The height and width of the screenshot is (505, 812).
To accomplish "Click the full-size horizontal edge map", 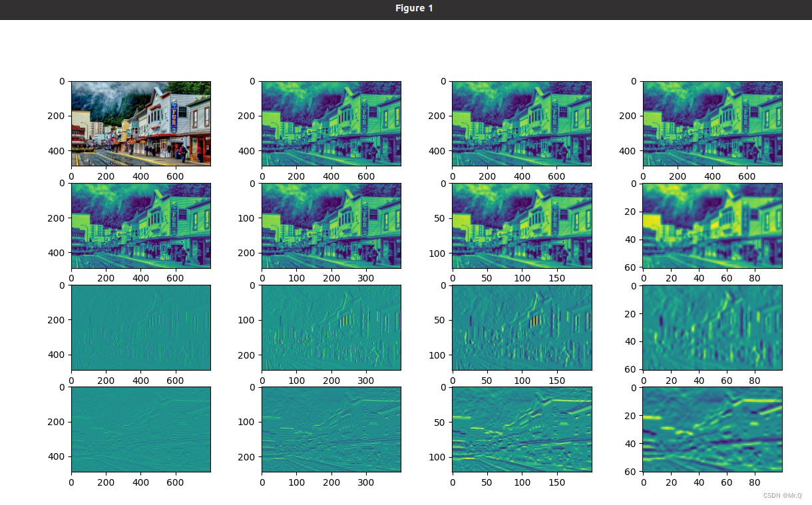I will click(x=140, y=429).
